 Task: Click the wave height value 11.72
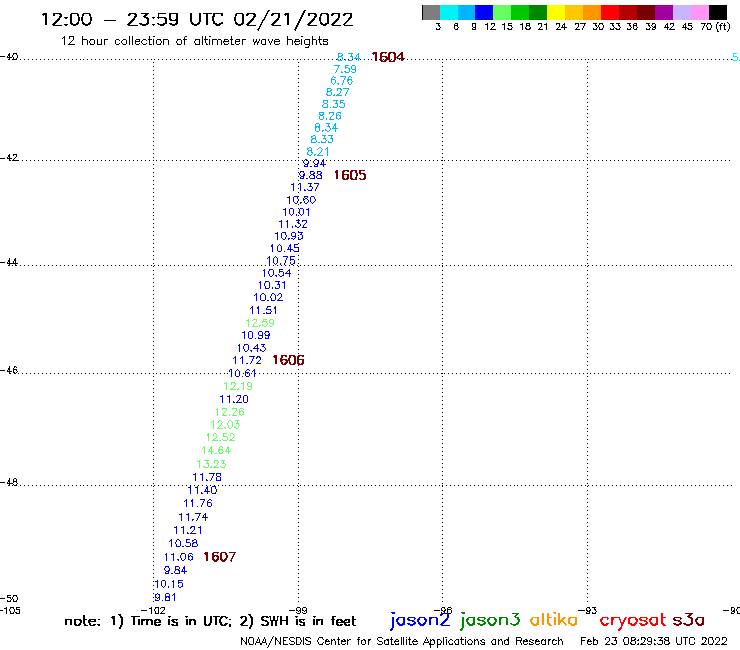click(x=247, y=361)
